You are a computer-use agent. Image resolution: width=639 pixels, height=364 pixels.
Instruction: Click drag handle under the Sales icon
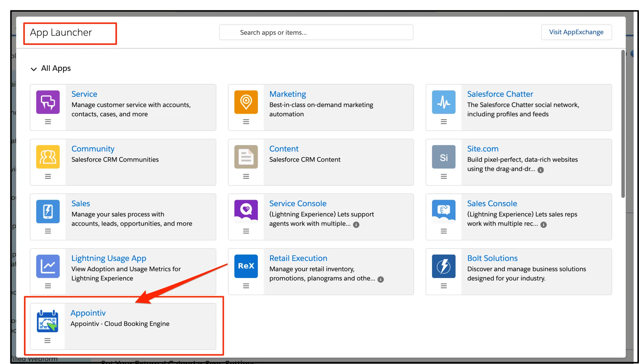pos(48,231)
